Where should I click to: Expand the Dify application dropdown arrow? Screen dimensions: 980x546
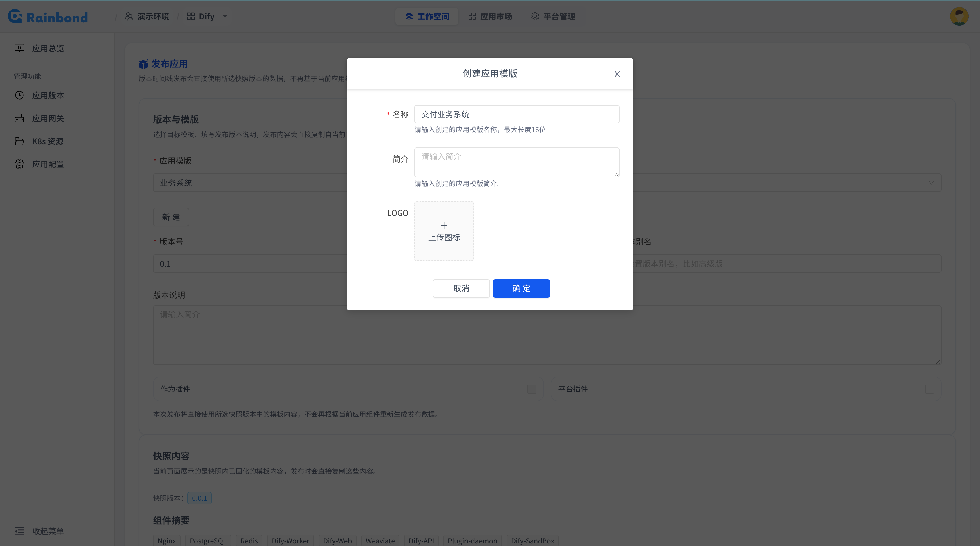pos(225,16)
